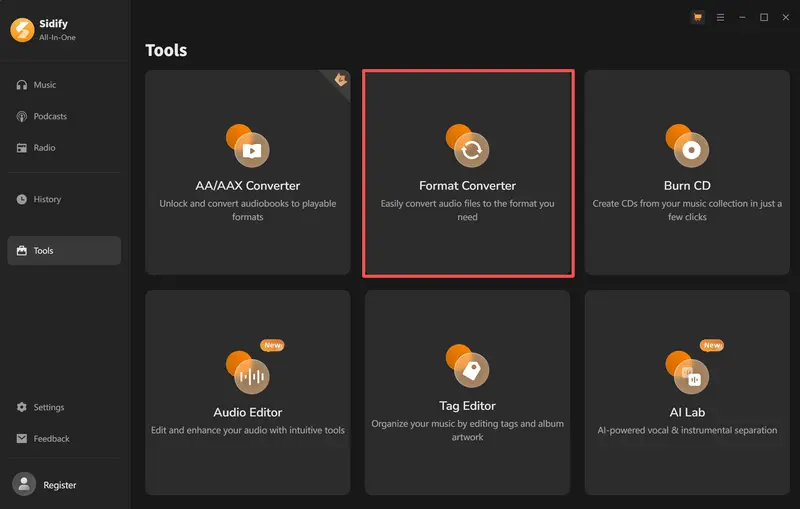Minimize the Sidify window
This screenshot has width=800, height=509.
(x=742, y=17)
